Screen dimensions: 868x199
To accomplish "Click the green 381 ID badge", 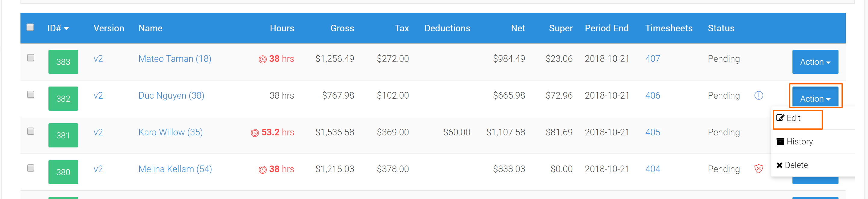I will (63, 135).
